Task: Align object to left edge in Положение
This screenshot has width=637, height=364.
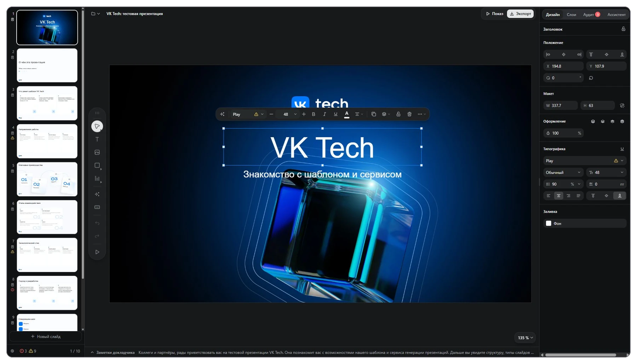Action: click(x=548, y=54)
